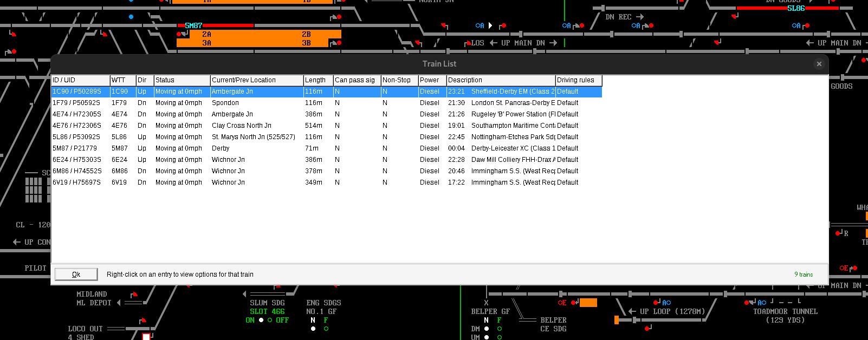Click the Status column header
The image size is (868, 340).
point(182,80)
